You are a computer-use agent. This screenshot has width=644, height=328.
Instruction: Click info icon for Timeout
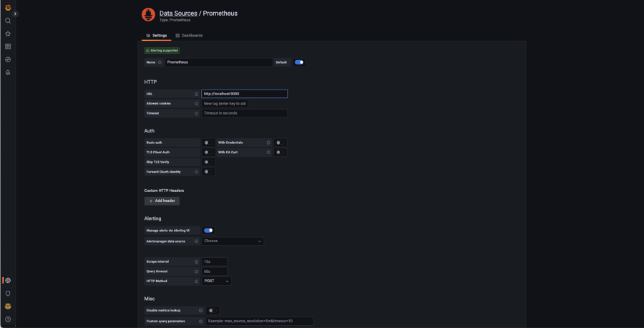[196, 113]
